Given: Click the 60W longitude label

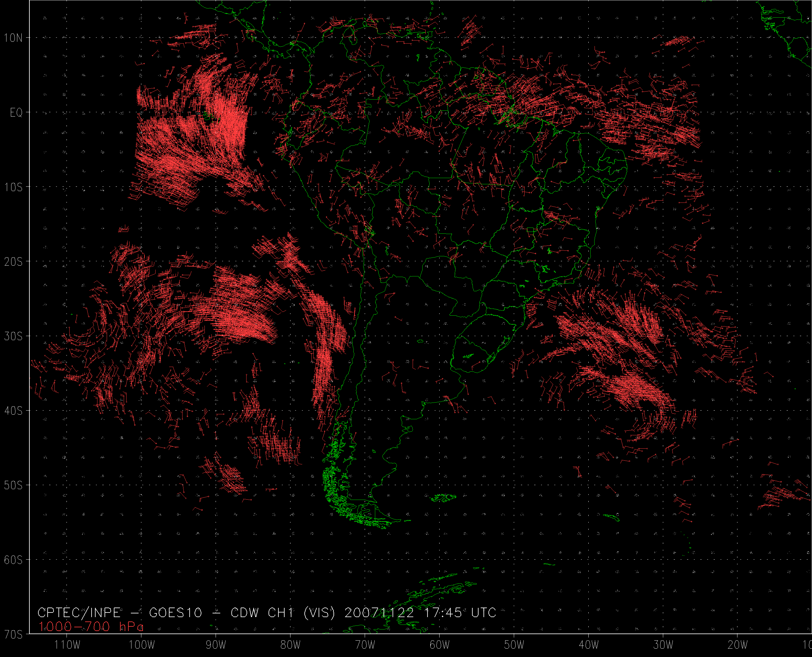Looking at the screenshot, I should [x=440, y=645].
